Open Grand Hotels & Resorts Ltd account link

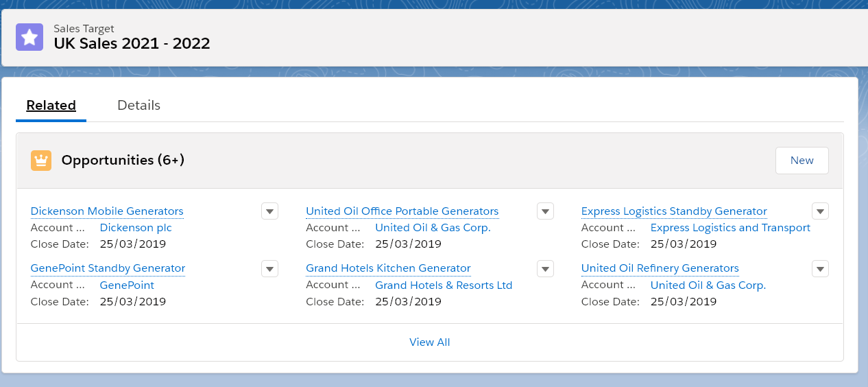pyautogui.click(x=444, y=285)
